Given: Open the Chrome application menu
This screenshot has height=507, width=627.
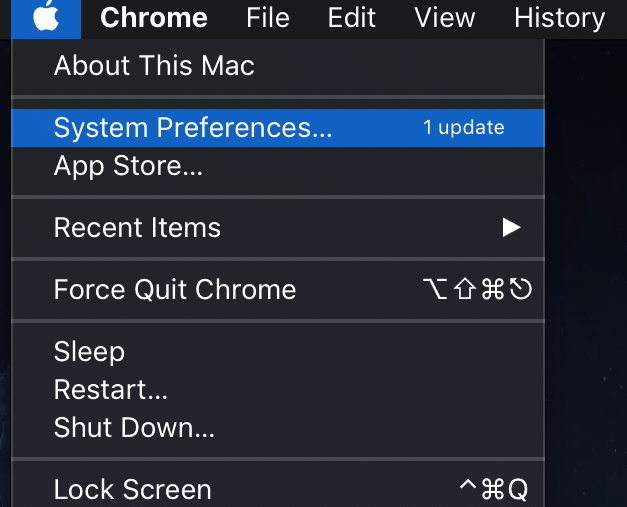Looking at the screenshot, I should pyautogui.click(x=154, y=18).
